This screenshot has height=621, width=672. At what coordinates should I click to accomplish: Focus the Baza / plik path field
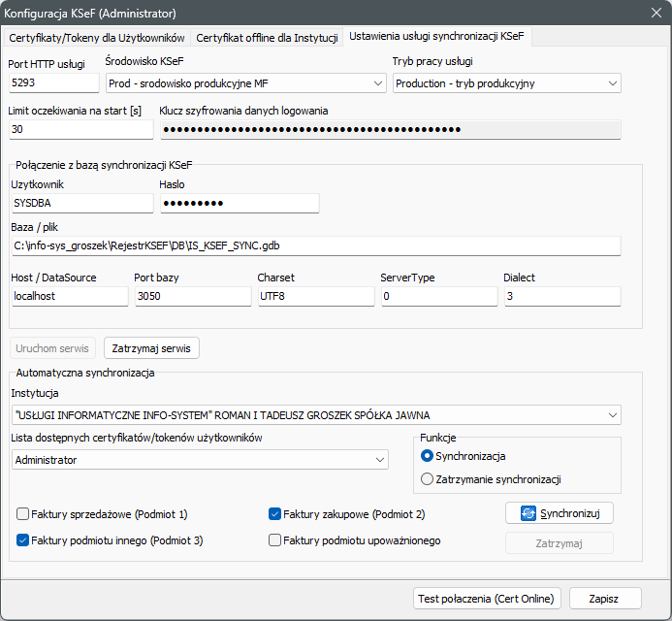(315, 246)
